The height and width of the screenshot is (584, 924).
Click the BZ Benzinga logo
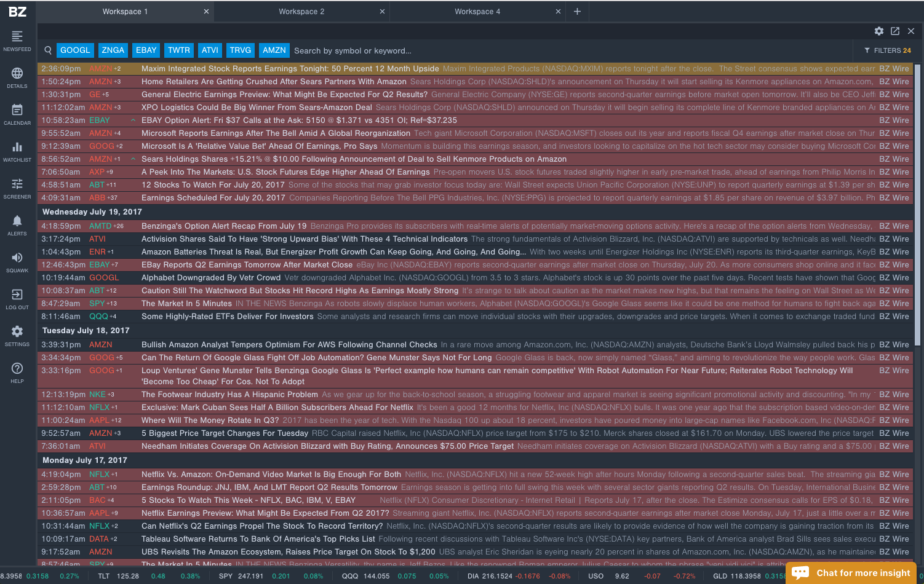[17, 12]
